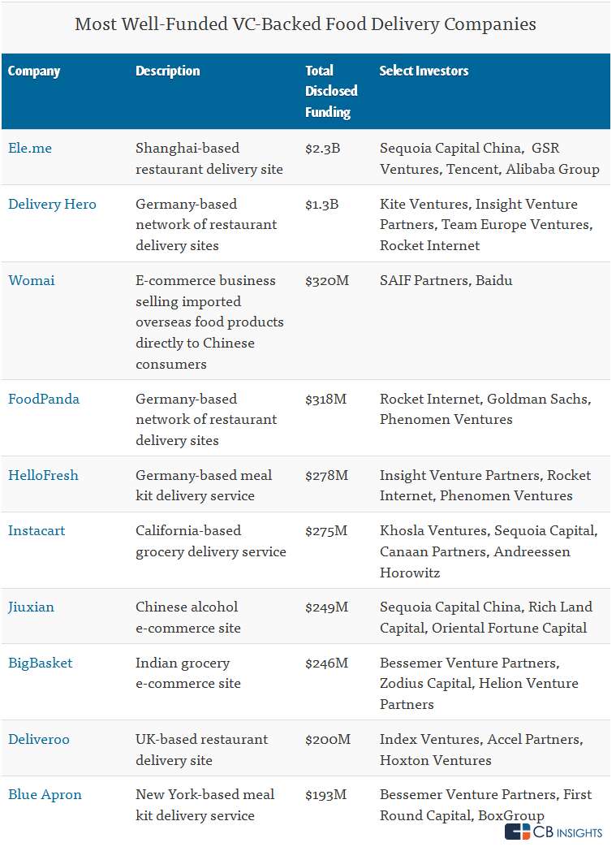Click the $275M Instacart funding amount
The height and width of the screenshot is (847, 616).
click(326, 530)
